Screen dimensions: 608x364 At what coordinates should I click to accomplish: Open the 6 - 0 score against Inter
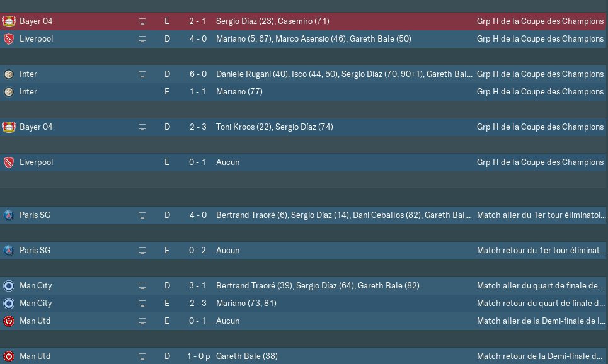[x=198, y=74]
